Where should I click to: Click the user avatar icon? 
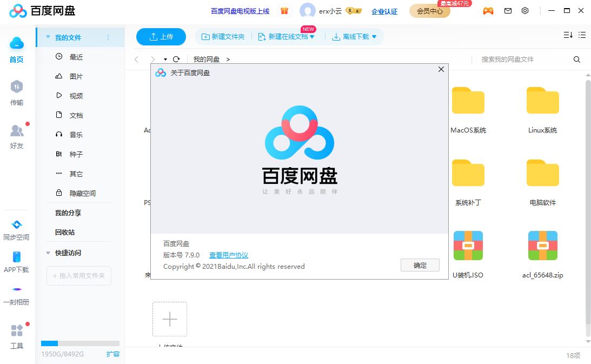point(308,11)
